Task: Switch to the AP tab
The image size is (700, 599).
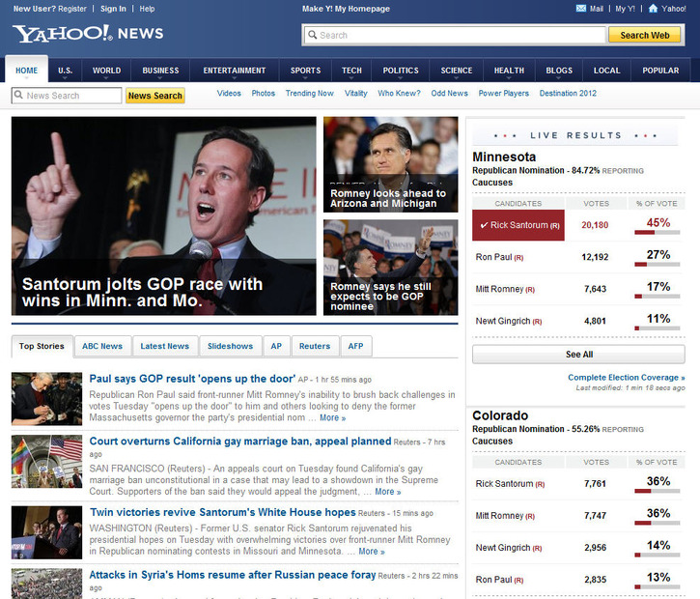Action: (x=276, y=346)
